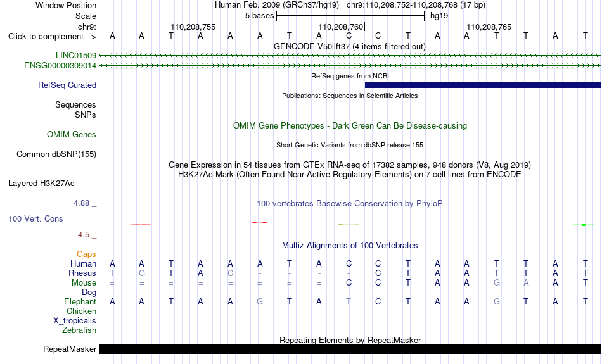Click the LINC01509 gene label
Image resolution: width=602 pixels, height=364 pixels.
click(75, 56)
